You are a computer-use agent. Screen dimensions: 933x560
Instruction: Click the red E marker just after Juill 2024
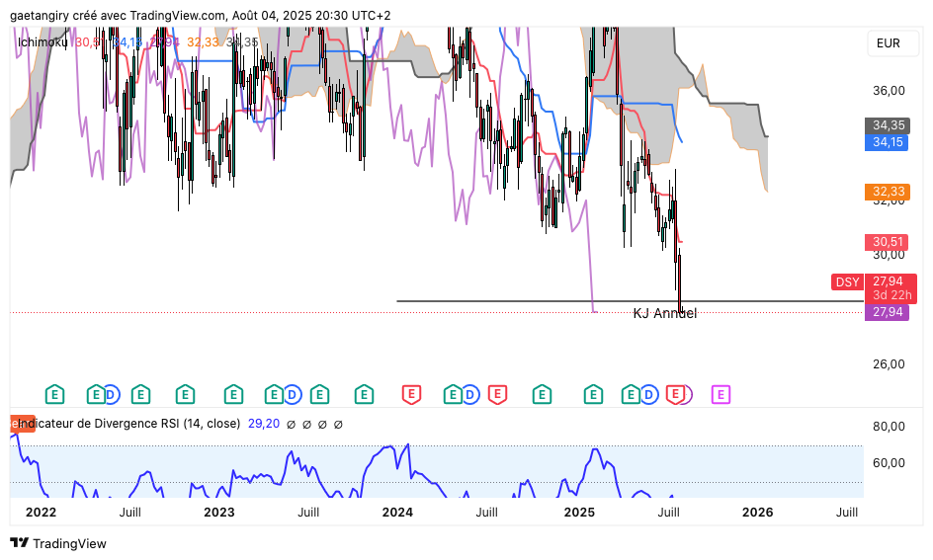coord(497,394)
